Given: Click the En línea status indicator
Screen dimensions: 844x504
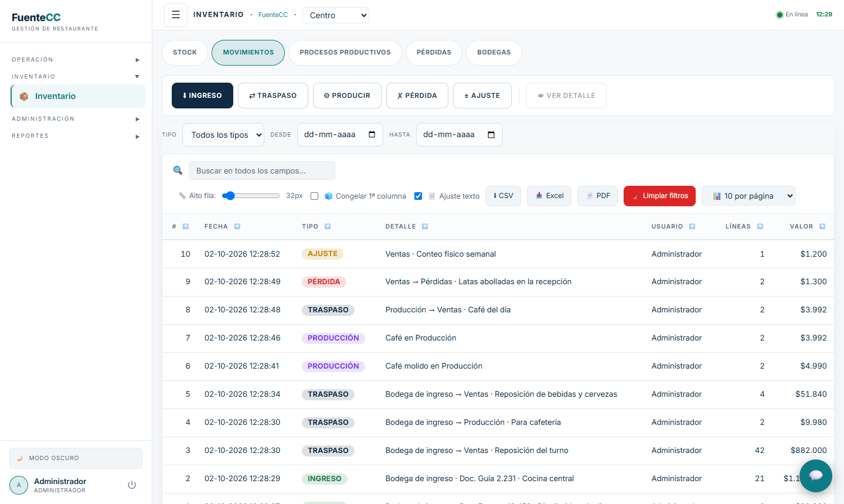Looking at the screenshot, I should 792,15.
